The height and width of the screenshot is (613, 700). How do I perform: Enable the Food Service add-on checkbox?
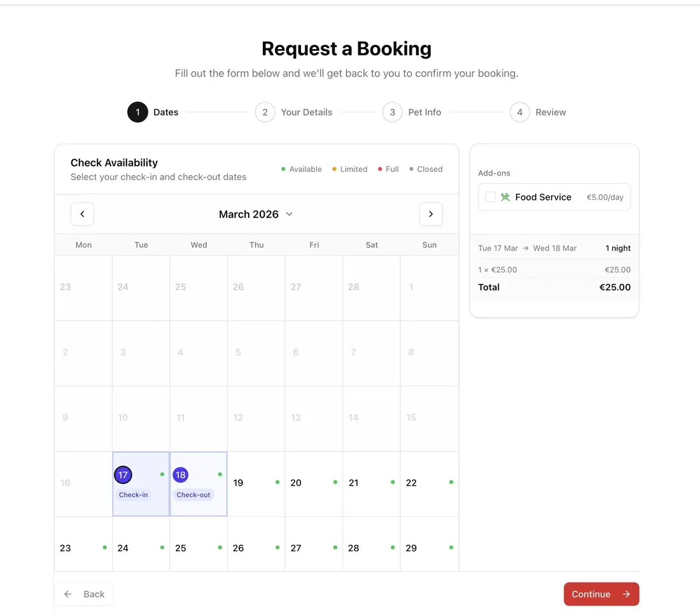490,197
